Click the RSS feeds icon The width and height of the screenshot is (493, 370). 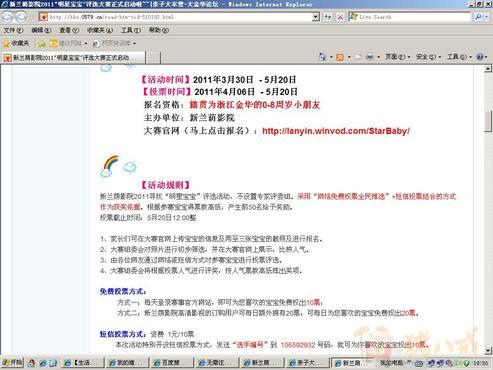tap(340, 57)
